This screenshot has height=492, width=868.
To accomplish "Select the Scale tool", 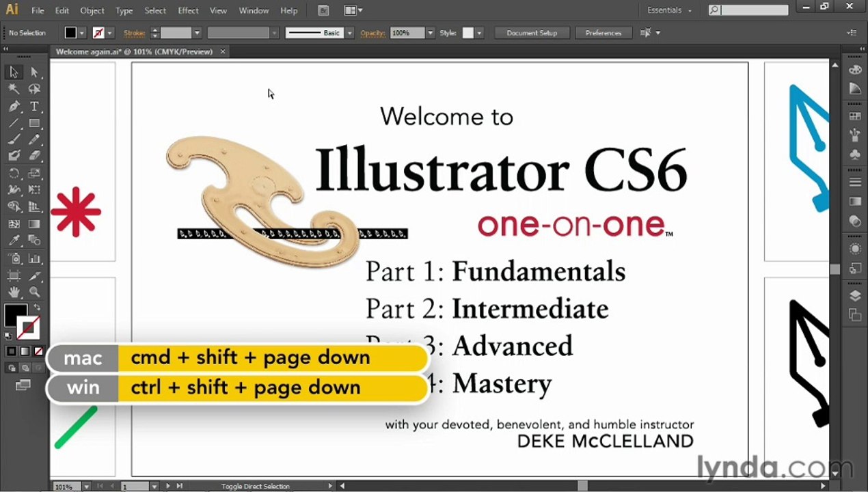I will pyautogui.click(x=34, y=174).
